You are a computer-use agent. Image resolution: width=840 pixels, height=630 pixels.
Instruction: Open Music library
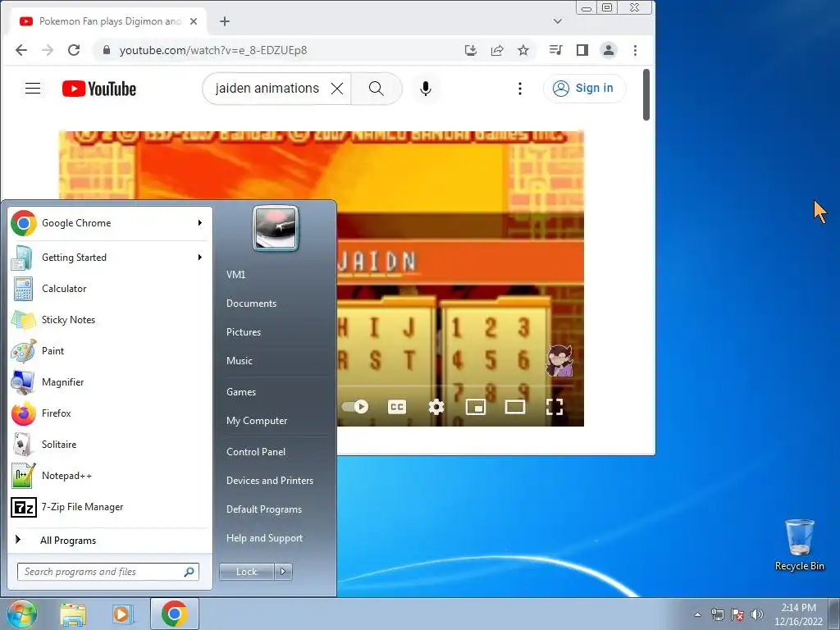pos(239,361)
